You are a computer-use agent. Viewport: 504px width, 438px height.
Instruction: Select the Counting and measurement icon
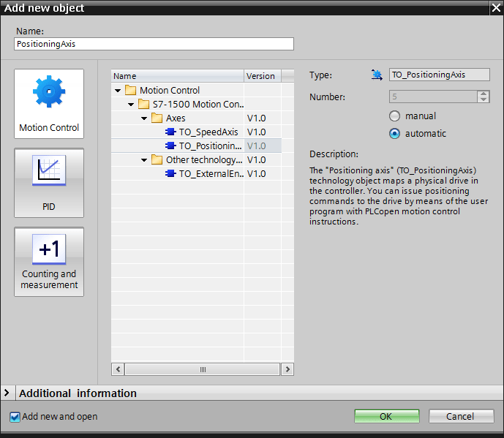pyautogui.click(x=49, y=250)
